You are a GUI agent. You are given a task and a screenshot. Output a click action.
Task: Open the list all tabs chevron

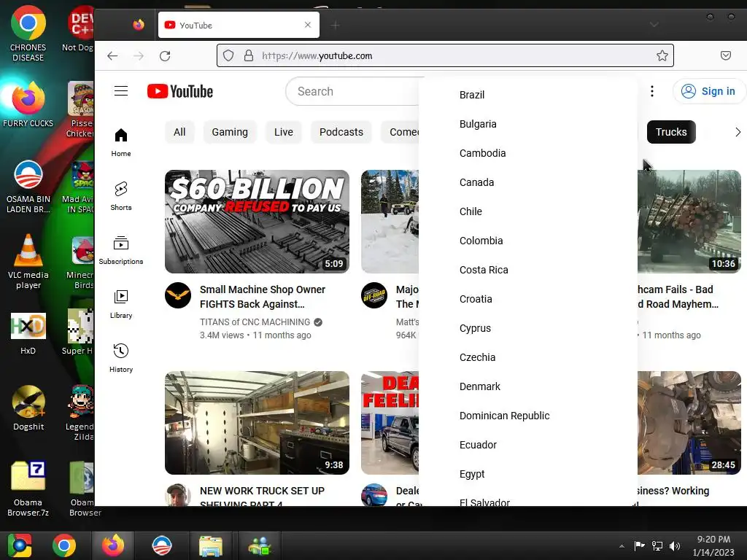click(x=654, y=25)
